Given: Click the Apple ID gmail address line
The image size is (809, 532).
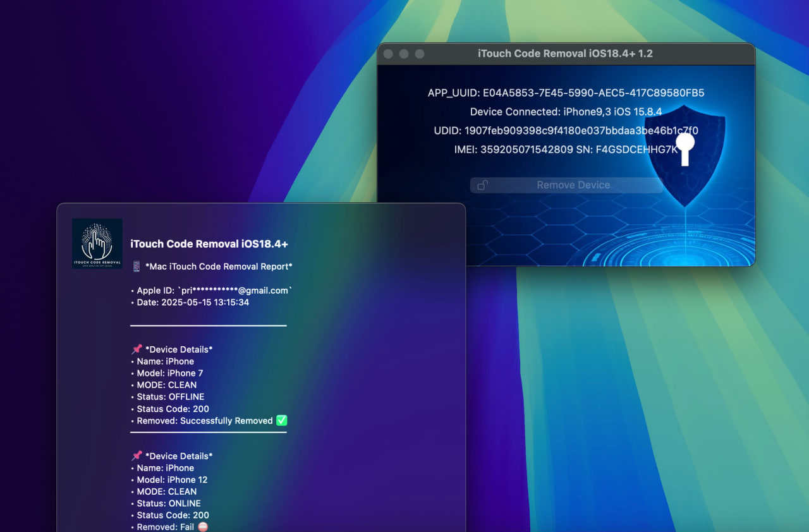Looking at the screenshot, I should point(211,291).
